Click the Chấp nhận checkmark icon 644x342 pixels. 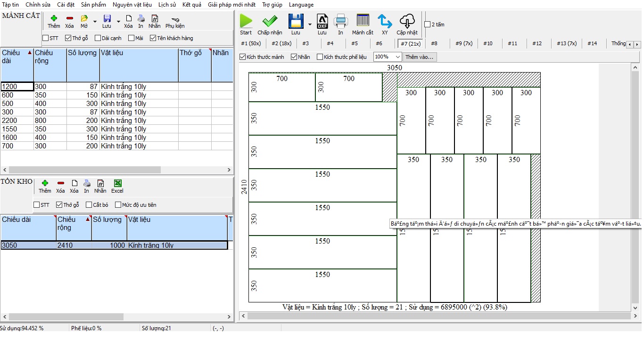pos(270,21)
